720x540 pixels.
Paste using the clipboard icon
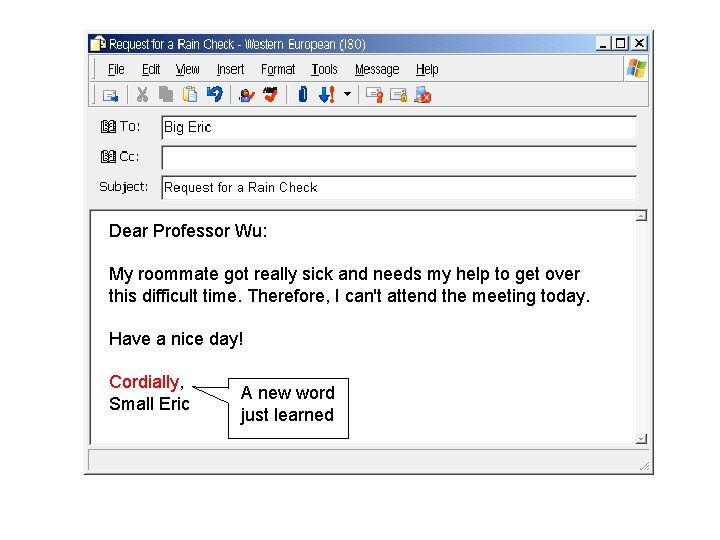(x=190, y=94)
